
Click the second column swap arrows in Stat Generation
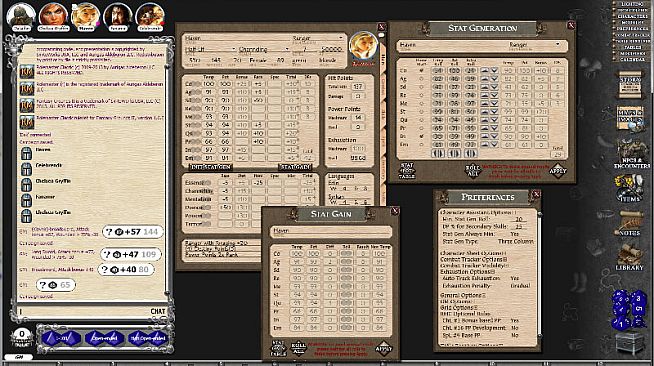coord(454,154)
